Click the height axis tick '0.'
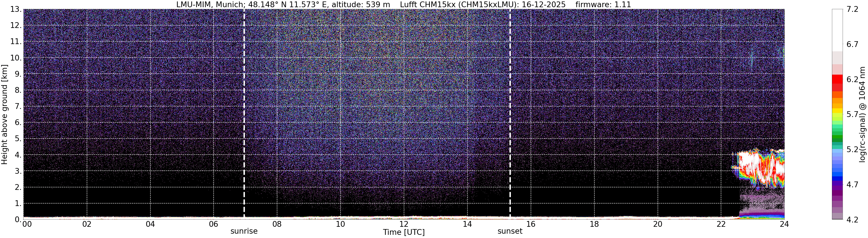The image size is (868, 238). 18,219
